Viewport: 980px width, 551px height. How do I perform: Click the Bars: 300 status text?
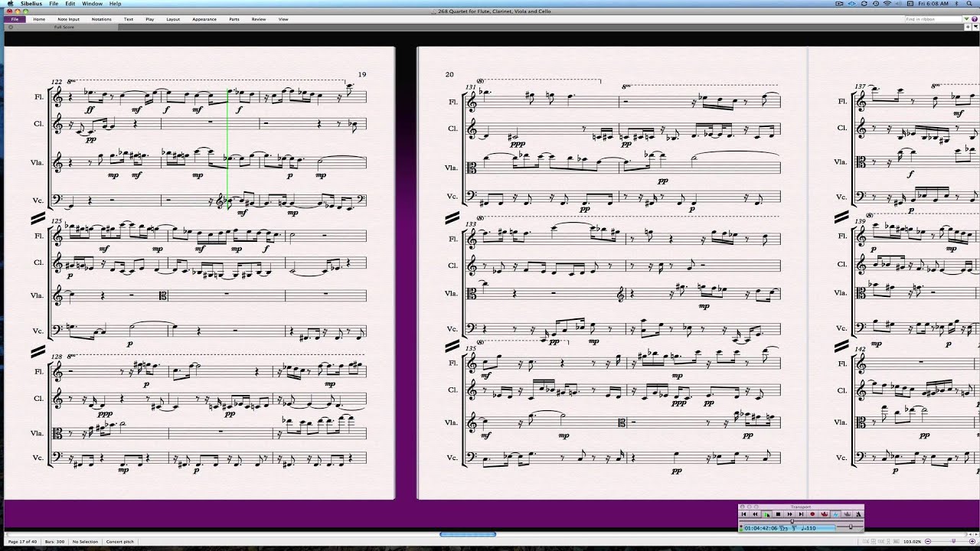[x=54, y=542]
